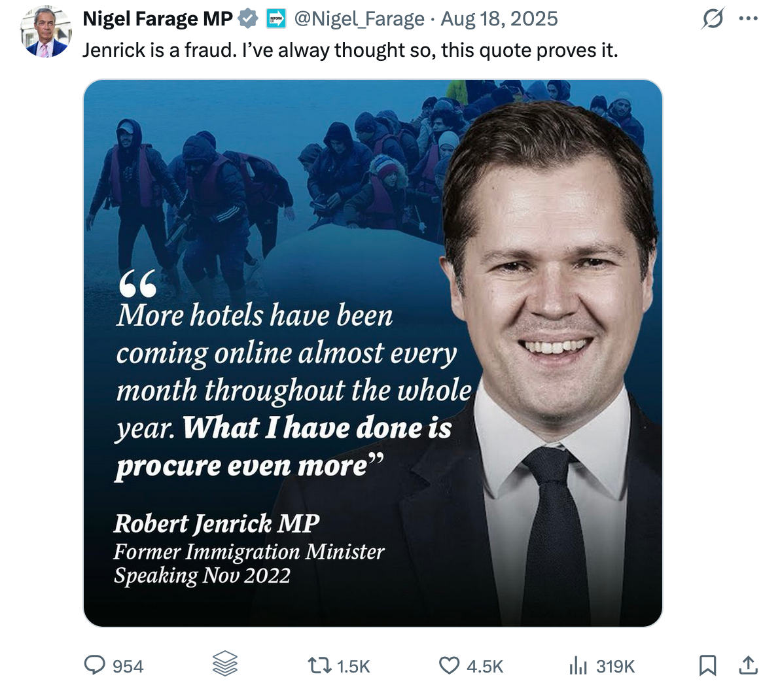The width and height of the screenshot is (780, 700).
Task: Open the more options ellipsis menu
Action: [x=748, y=20]
